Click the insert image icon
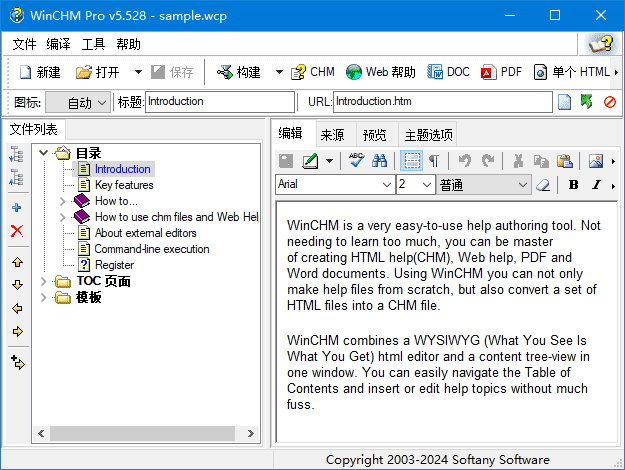Screen dimensions: 625x470 click(x=596, y=161)
